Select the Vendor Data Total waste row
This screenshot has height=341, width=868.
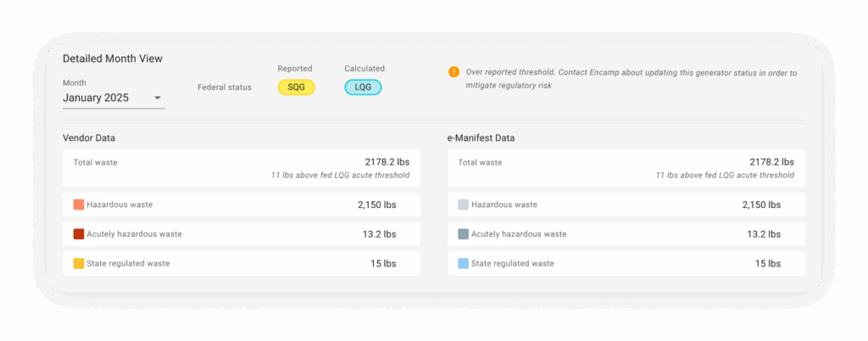pos(242,168)
